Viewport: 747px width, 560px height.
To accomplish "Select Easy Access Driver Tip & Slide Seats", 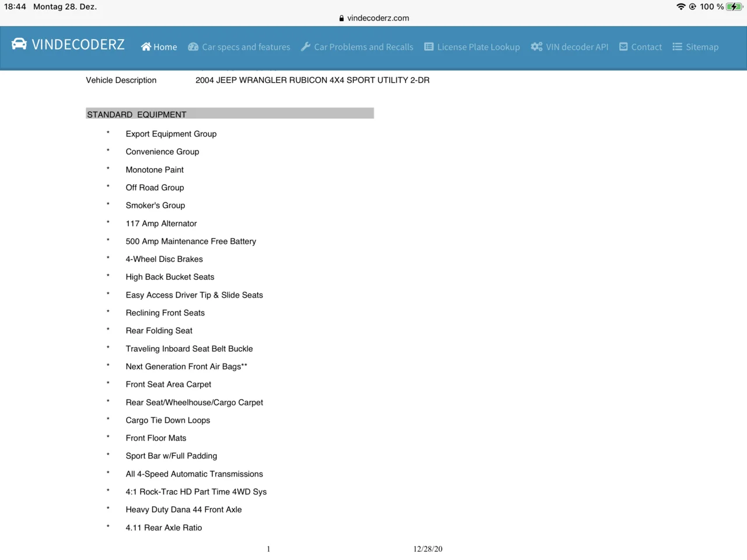I will (x=194, y=295).
